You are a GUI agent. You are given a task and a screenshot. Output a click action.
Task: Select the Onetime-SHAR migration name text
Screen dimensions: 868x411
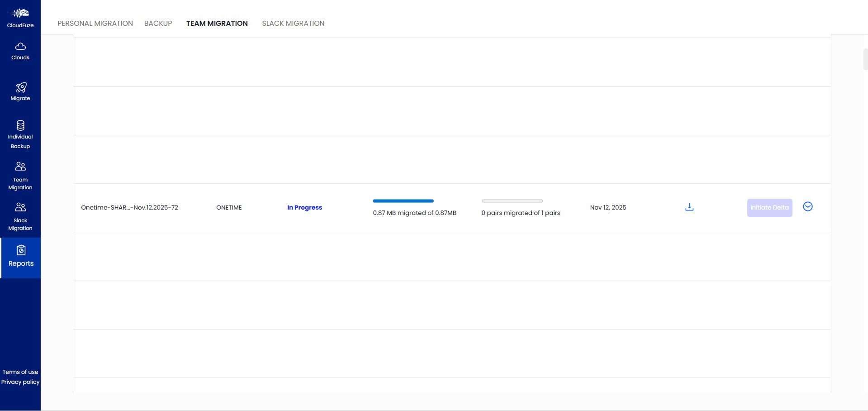click(x=130, y=207)
